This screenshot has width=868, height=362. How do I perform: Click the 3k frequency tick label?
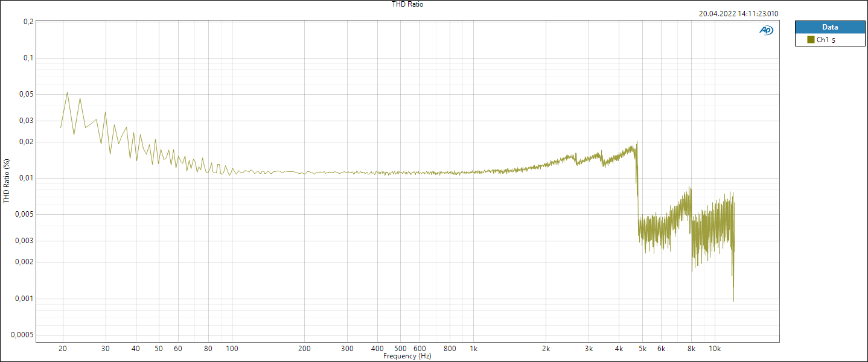pyautogui.click(x=589, y=349)
